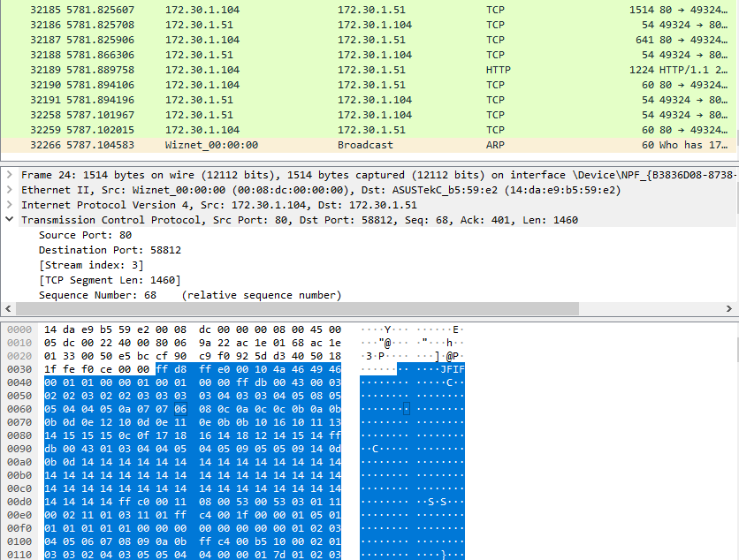Click the Broadcast destination cell
Image resolution: width=739 pixels, height=560 pixels.
pyautogui.click(x=365, y=145)
